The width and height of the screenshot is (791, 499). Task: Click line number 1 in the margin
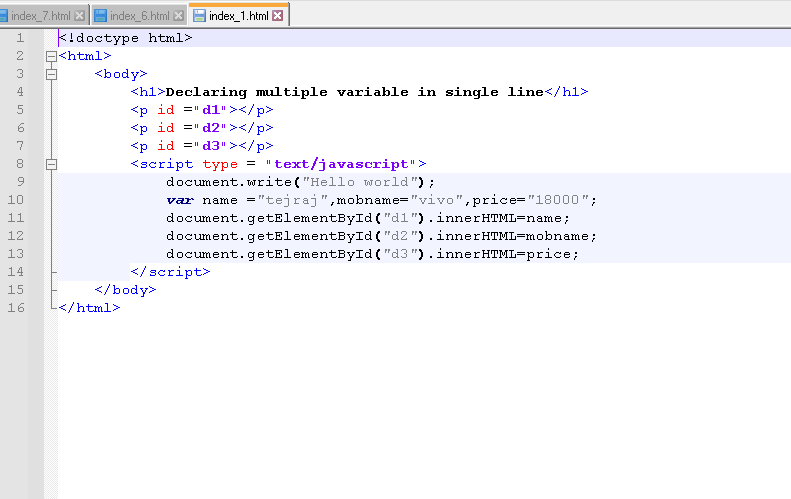(x=20, y=38)
